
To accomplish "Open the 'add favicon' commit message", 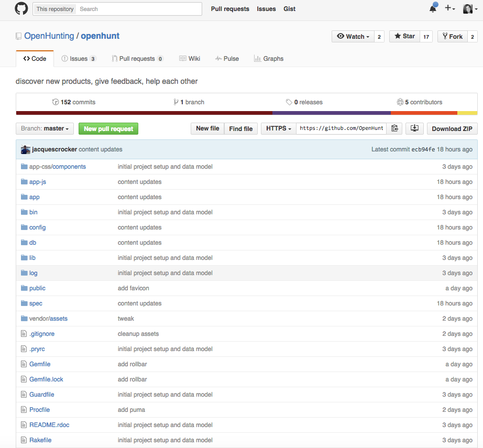I will 134,288.
